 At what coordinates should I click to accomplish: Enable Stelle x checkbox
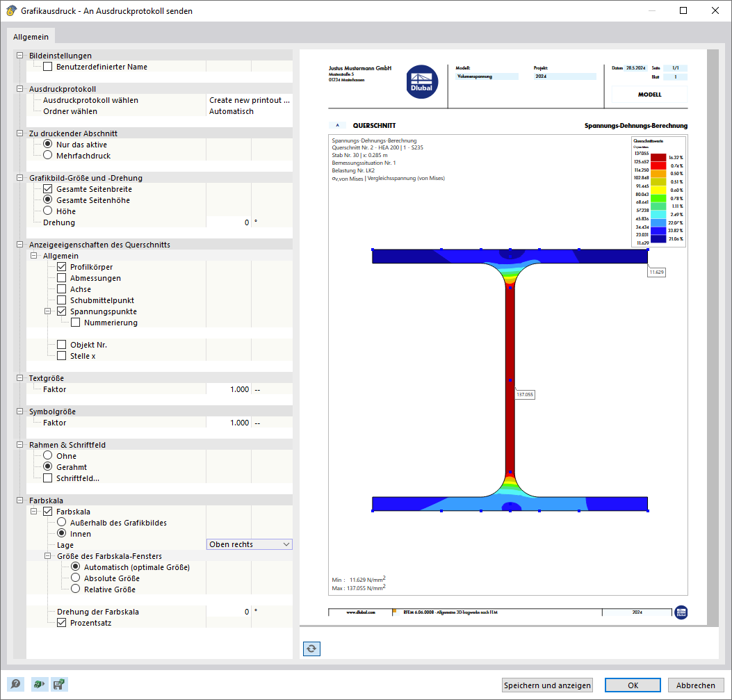tap(62, 356)
